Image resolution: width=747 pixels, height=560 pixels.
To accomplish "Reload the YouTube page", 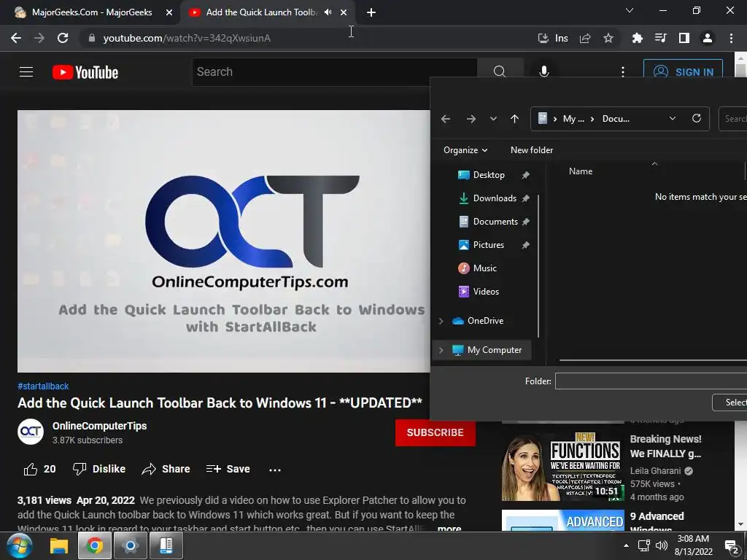I will 63,38.
